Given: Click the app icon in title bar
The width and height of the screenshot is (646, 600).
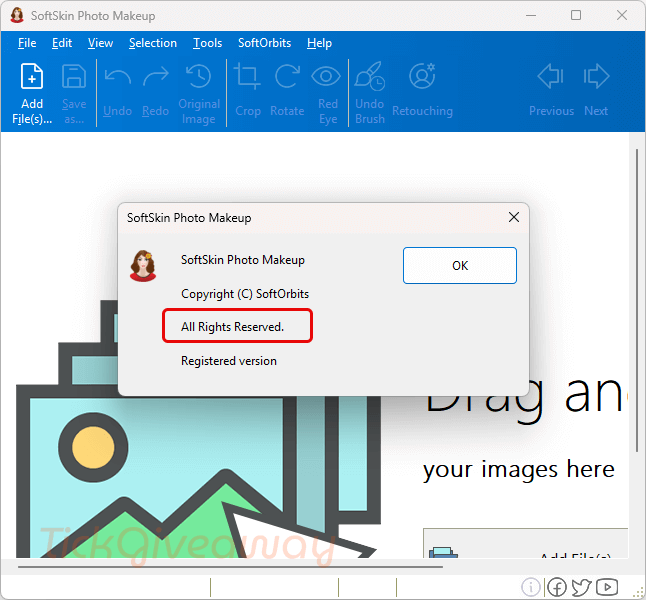Looking at the screenshot, I should click(17, 15).
